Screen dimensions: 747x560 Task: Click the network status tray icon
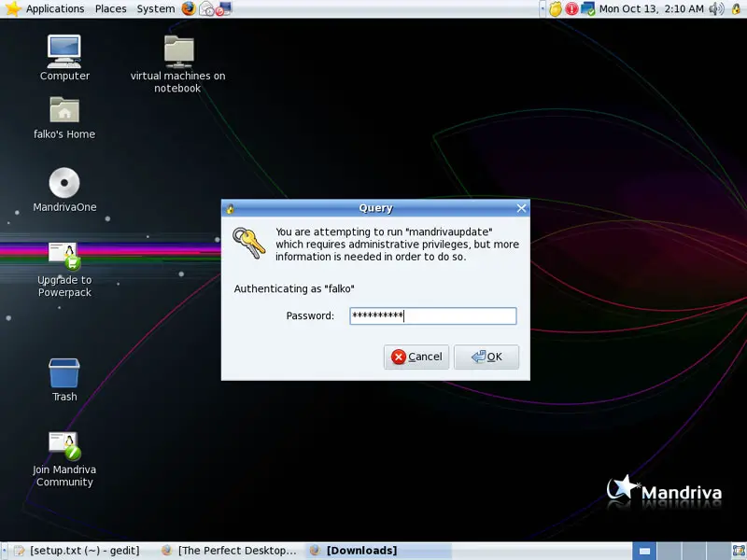588,8
